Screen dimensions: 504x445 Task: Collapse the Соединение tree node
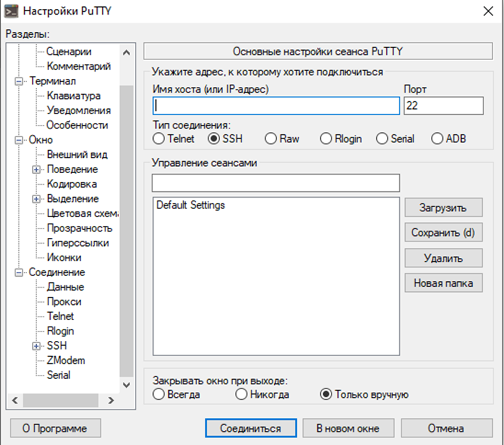(x=20, y=272)
